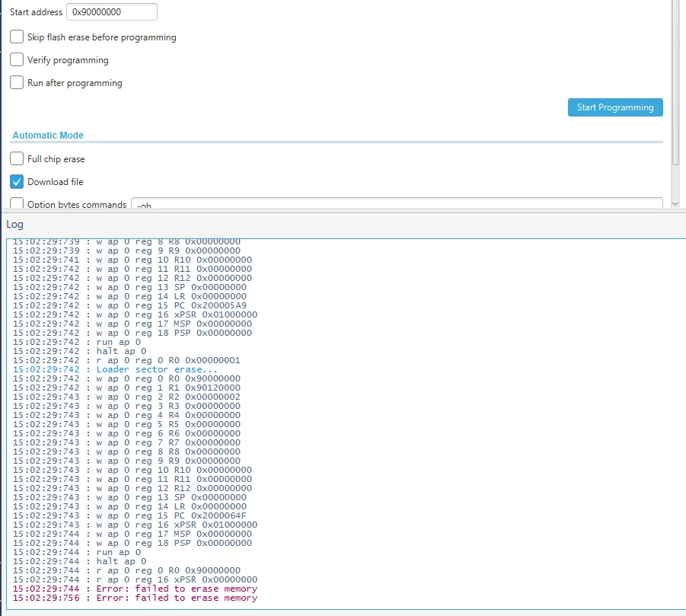Screen dimensions: 686x616
Task: Click the scroll-down arrow of the programming panel
Action: pos(675,204)
